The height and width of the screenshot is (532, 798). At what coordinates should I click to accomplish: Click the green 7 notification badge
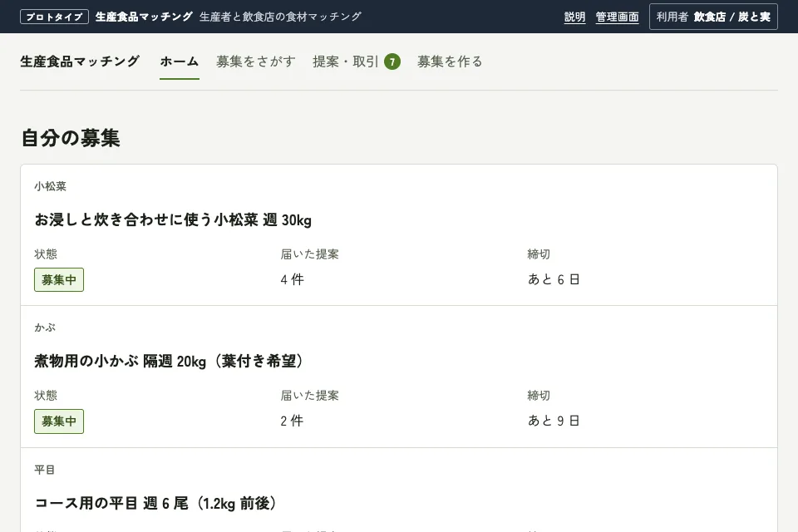click(x=392, y=62)
